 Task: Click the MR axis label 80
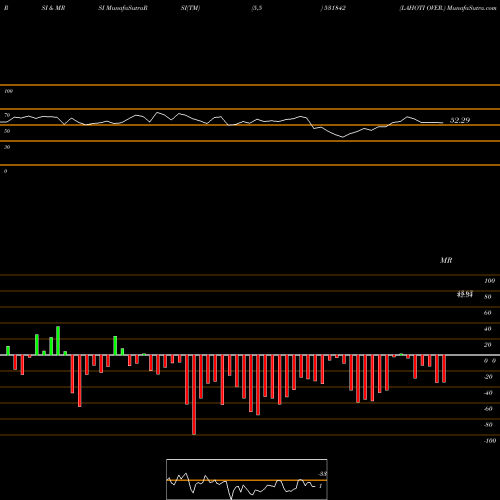(x=488, y=297)
